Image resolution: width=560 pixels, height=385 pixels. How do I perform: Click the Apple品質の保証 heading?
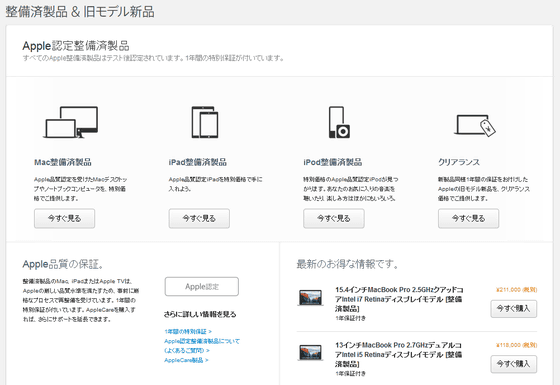pos(63,264)
